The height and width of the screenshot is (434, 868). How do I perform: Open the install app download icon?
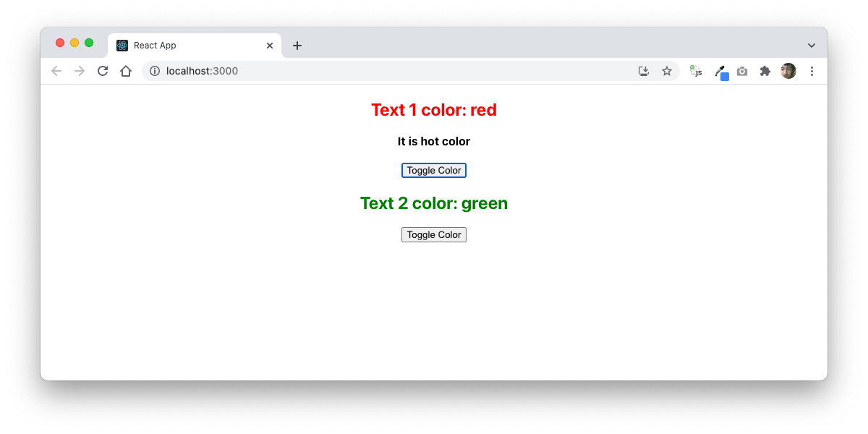(x=643, y=70)
